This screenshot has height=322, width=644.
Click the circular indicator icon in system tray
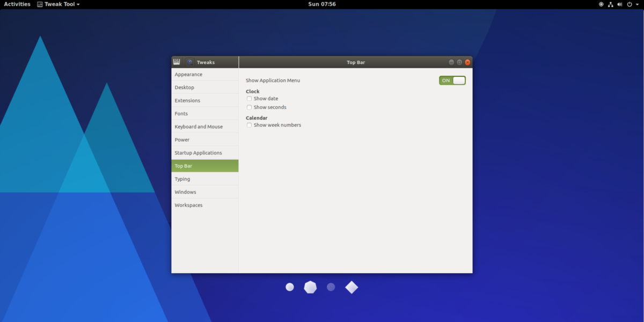[x=601, y=4]
